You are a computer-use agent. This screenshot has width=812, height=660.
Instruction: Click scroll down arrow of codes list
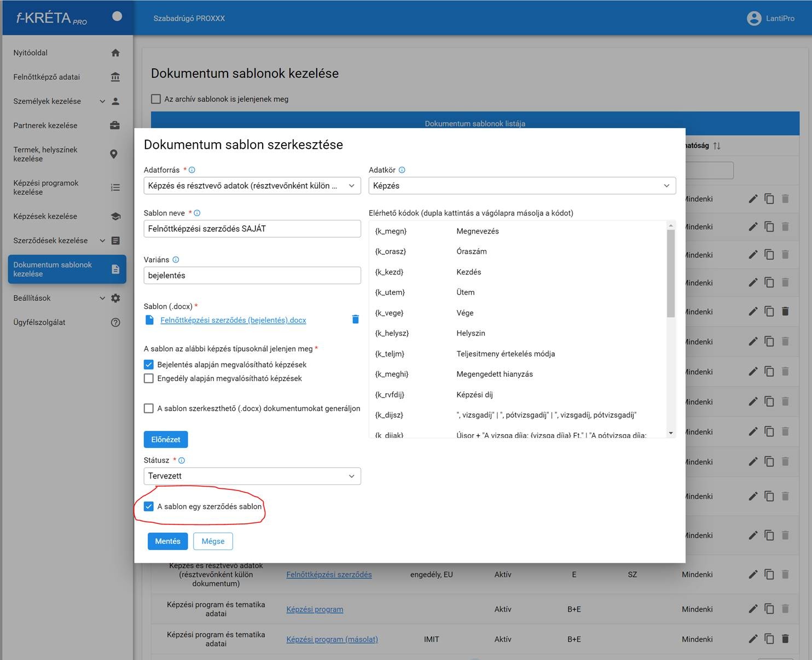[671, 433]
